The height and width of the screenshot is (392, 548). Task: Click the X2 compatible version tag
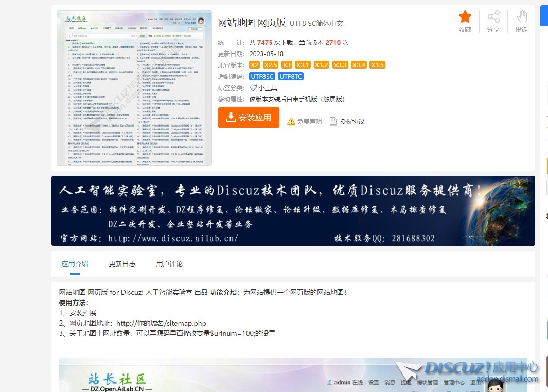pyautogui.click(x=254, y=65)
